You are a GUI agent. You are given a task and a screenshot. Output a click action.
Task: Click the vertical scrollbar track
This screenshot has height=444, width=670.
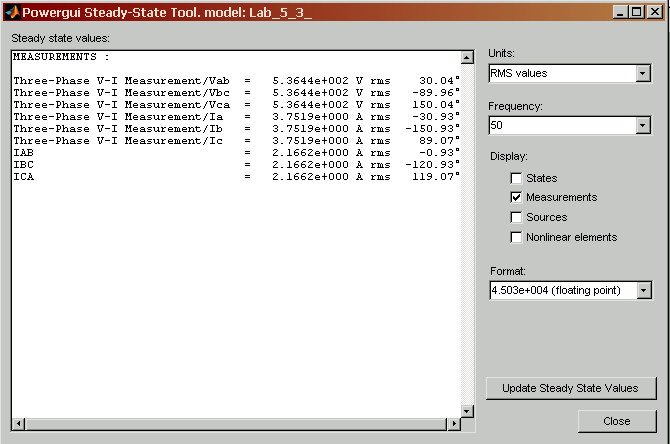point(467,234)
